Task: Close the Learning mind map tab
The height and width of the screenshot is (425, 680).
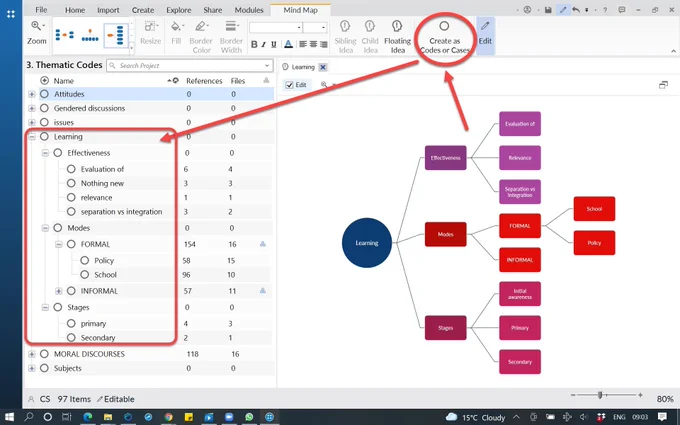Action: pyautogui.click(x=323, y=67)
